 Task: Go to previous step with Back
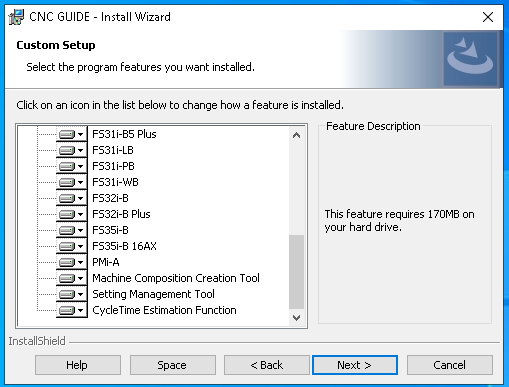(267, 365)
